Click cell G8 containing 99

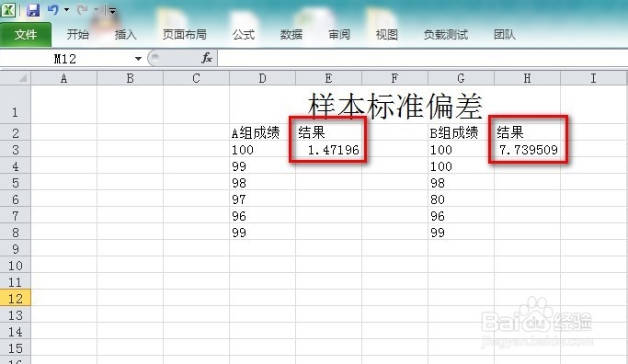pos(461,233)
